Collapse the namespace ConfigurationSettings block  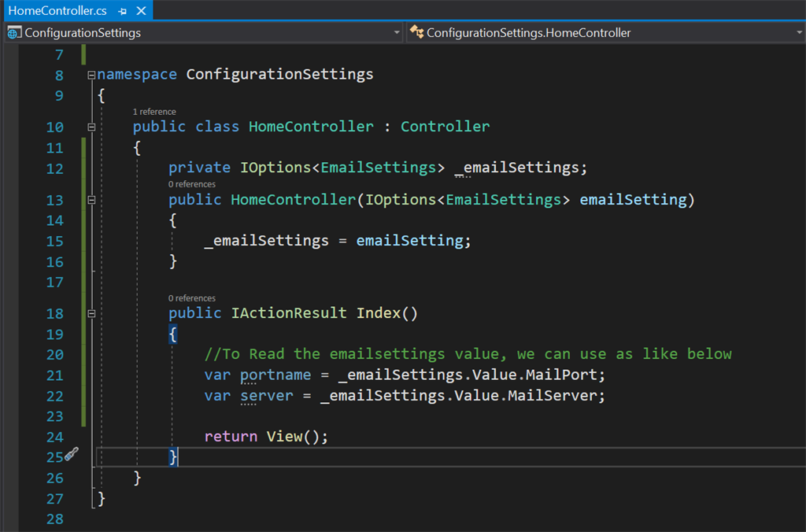(91, 75)
